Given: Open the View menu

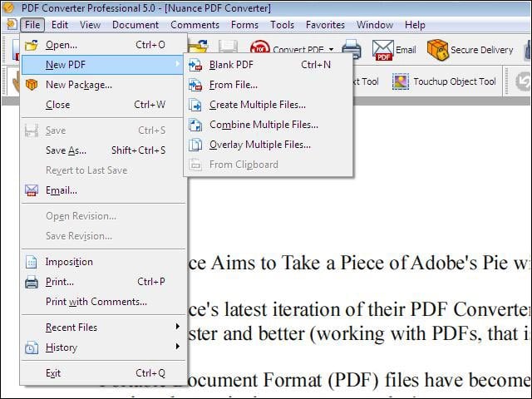Looking at the screenshot, I should coord(91,25).
